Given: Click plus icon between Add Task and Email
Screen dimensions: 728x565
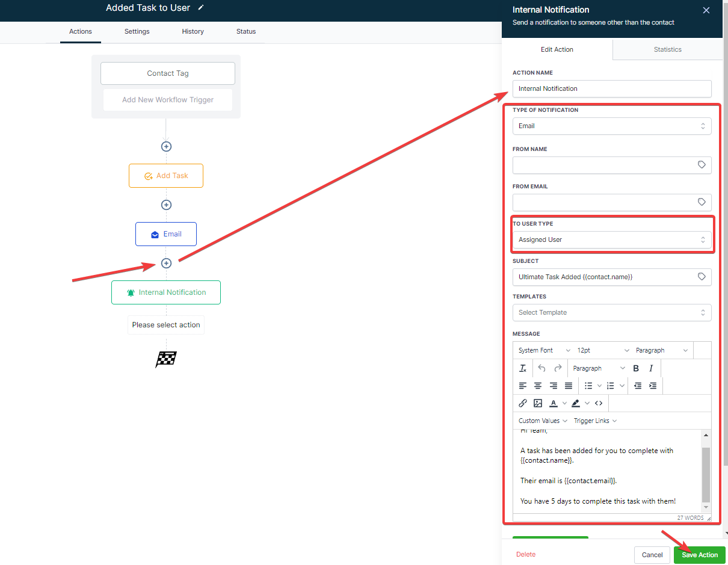Looking at the screenshot, I should tap(166, 205).
